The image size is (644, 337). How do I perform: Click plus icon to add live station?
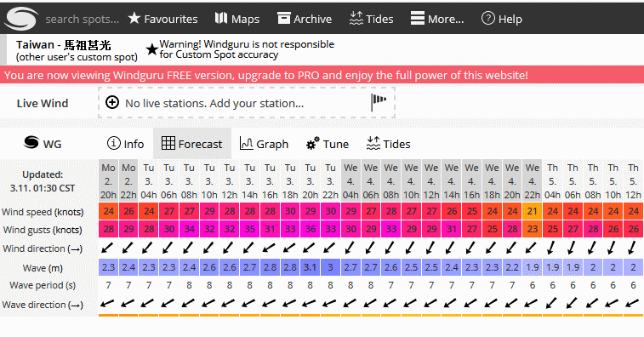(x=112, y=102)
